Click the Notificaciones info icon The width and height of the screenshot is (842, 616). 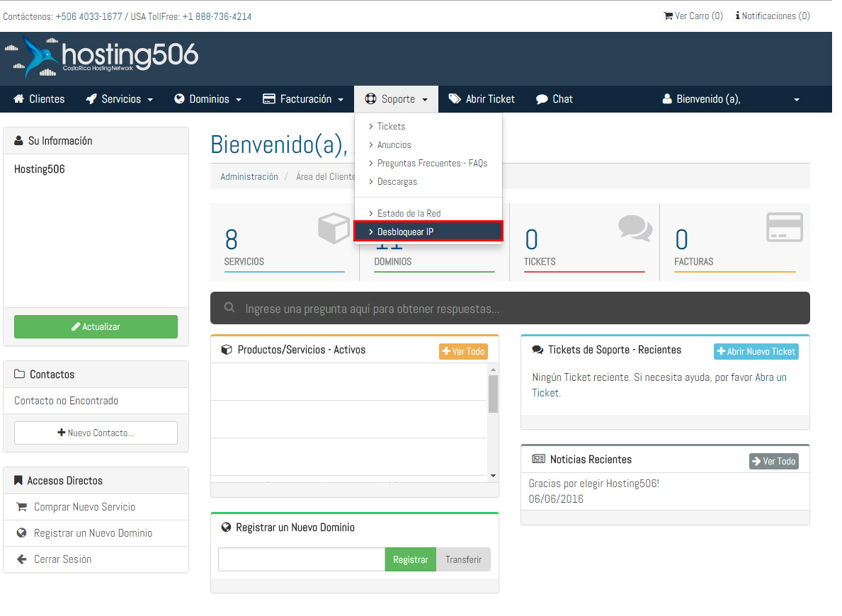pyautogui.click(x=738, y=16)
